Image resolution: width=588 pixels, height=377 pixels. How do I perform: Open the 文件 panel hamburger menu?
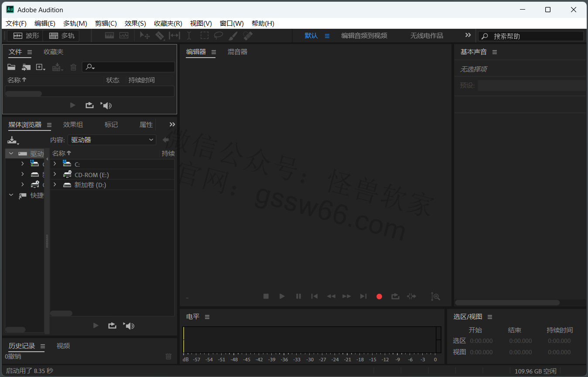tap(30, 52)
